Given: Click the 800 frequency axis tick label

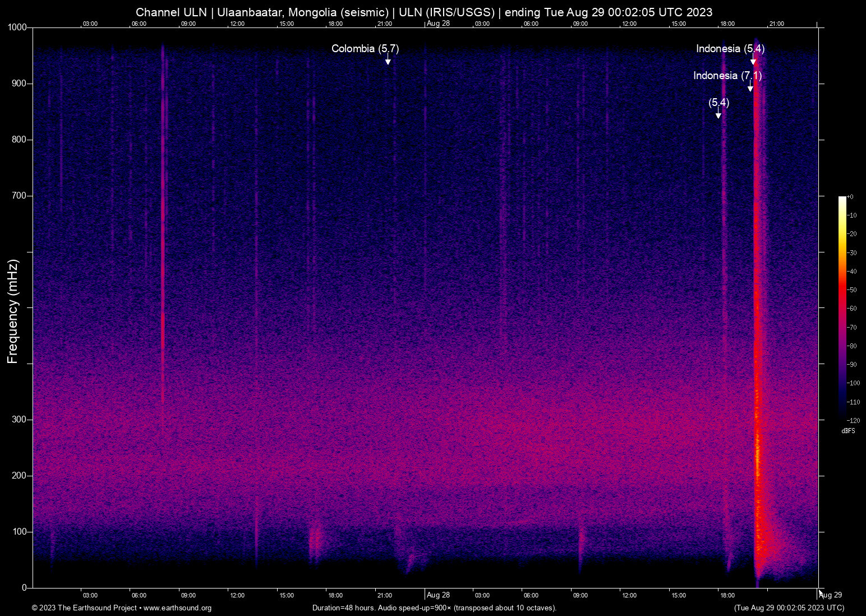Looking at the screenshot, I should 20,140.
